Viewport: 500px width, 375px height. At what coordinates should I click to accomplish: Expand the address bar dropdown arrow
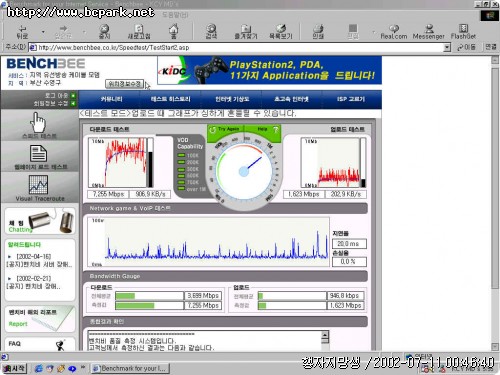(447, 48)
